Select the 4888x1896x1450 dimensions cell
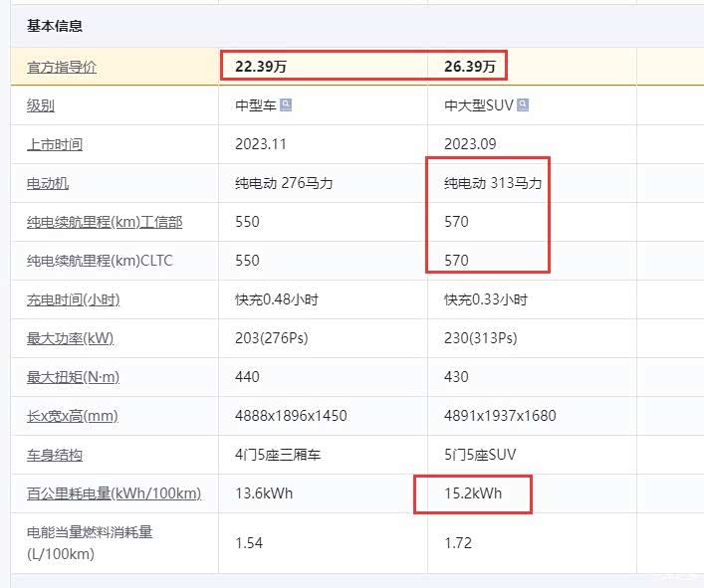The image size is (704, 588). click(x=291, y=416)
